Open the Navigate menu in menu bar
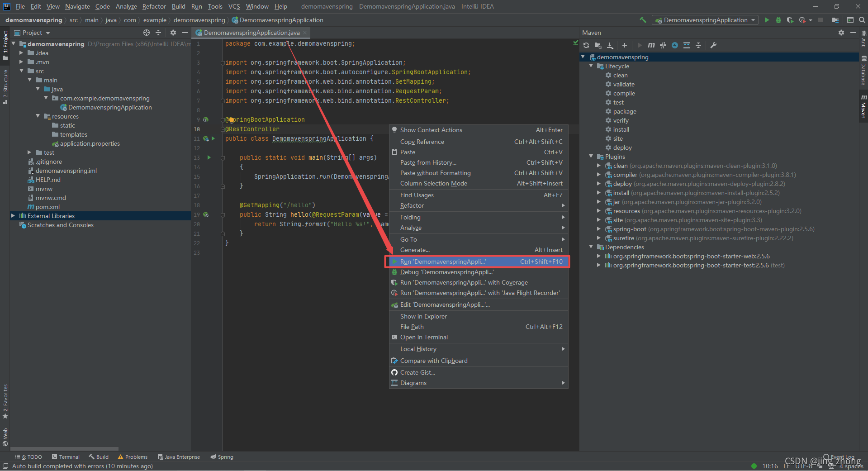 click(x=77, y=6)
